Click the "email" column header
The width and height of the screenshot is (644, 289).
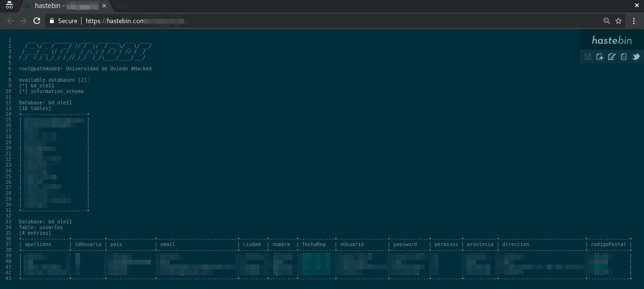pos(167,244)
